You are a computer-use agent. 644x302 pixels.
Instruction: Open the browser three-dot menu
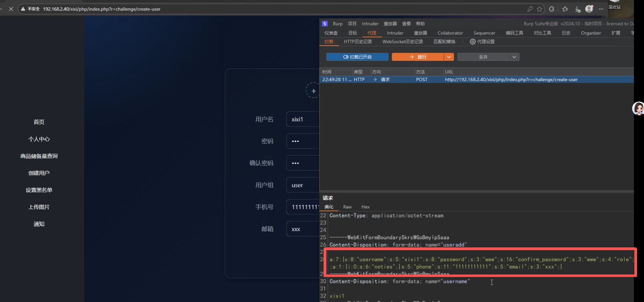(x=601, y=9)
